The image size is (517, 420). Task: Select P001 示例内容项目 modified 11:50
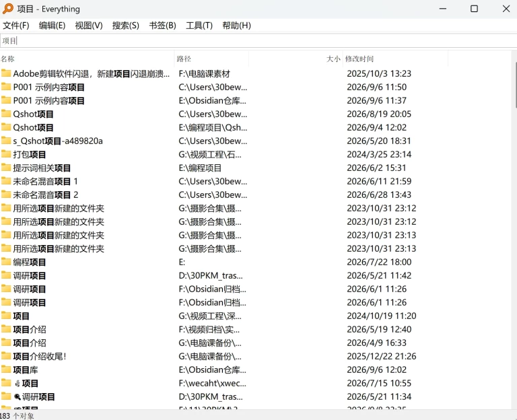[x=48, y=87]
